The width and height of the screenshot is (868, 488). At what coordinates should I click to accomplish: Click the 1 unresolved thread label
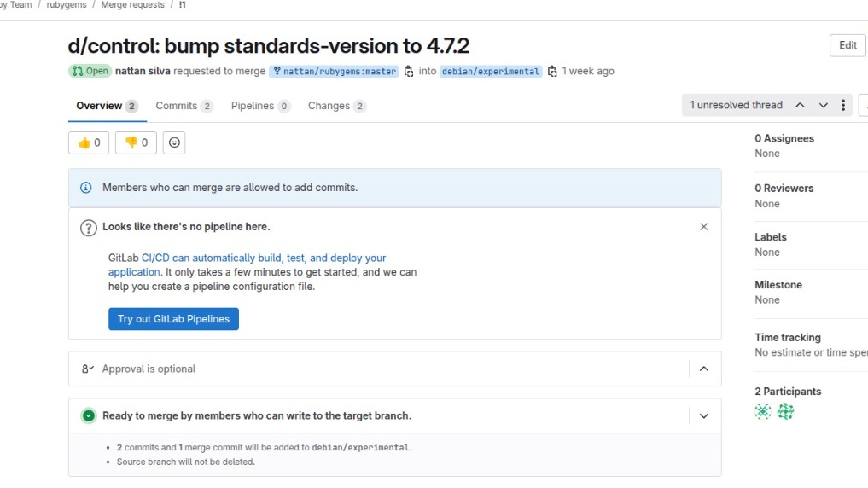click(x=736, y=105)
